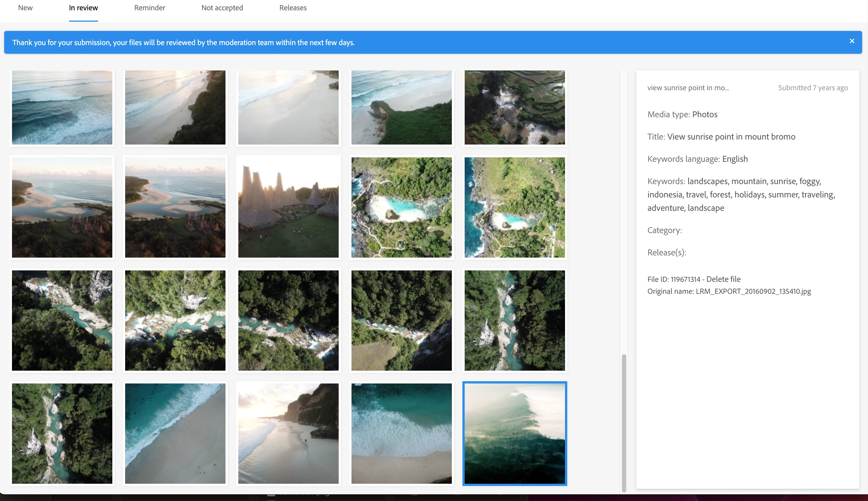Select the traditional thatched huts village thumbnail
Viewport: 868px width, 501px height.
point(288,207)
